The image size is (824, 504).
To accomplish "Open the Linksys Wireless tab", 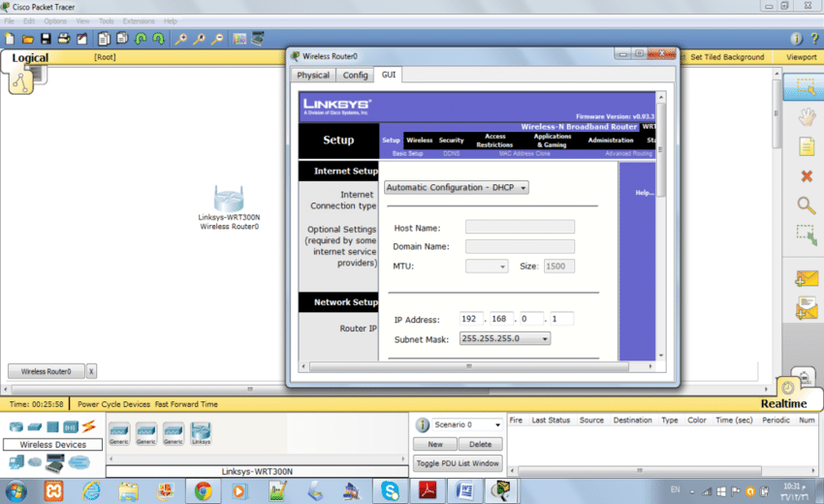I will click(419, 141).
